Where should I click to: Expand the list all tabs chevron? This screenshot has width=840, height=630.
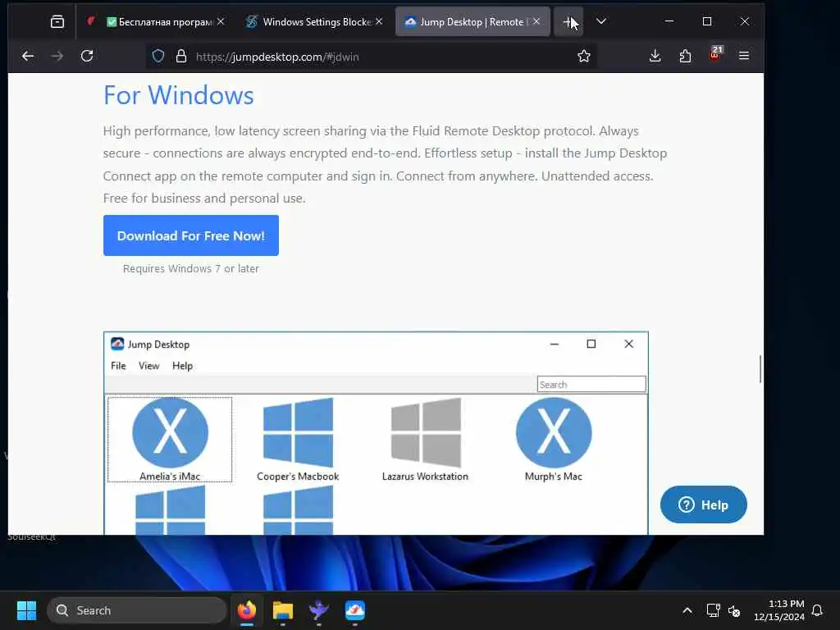(x=601, y=21)
